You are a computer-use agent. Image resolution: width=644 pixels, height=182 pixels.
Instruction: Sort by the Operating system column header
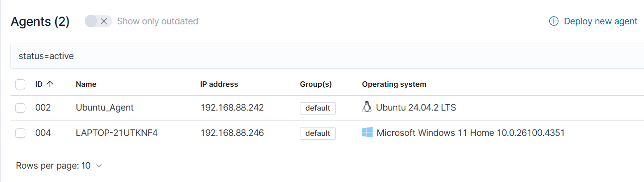394,84
